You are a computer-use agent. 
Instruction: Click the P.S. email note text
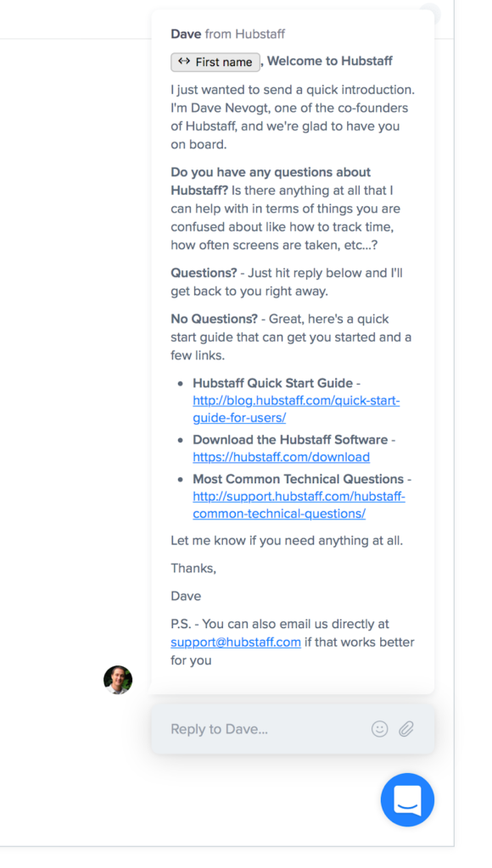coord(293,643)
